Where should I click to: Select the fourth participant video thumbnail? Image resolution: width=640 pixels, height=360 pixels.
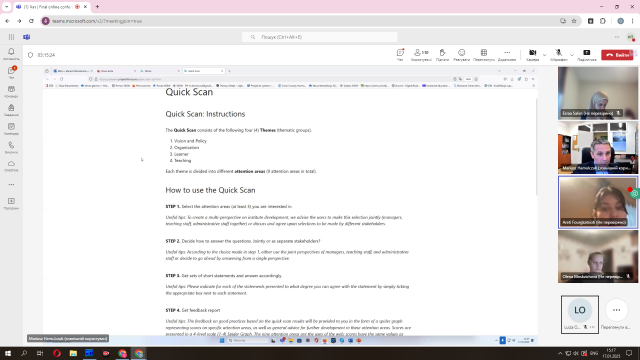tap(598, 256)
